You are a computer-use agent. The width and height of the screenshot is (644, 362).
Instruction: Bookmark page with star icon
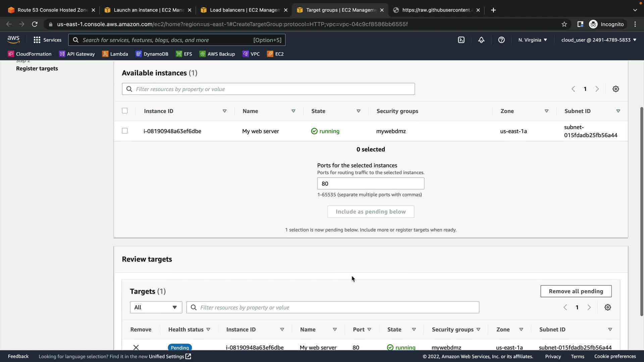click(x=564, y=24)
